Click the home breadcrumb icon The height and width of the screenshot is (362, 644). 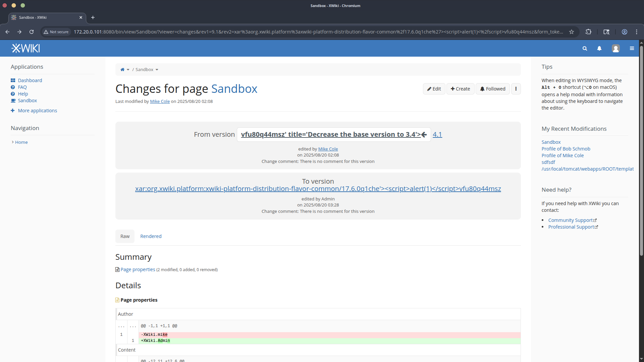pos(122,70)
